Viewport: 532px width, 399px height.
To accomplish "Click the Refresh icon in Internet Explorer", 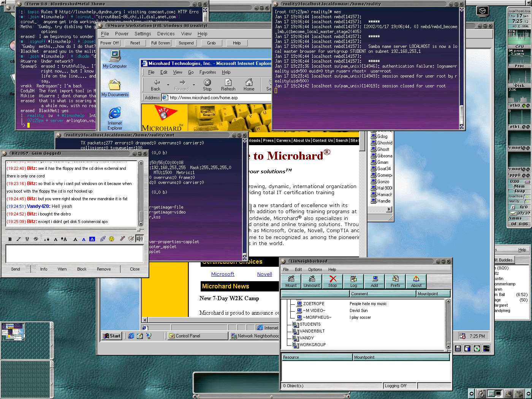I will tap(228, 85).
